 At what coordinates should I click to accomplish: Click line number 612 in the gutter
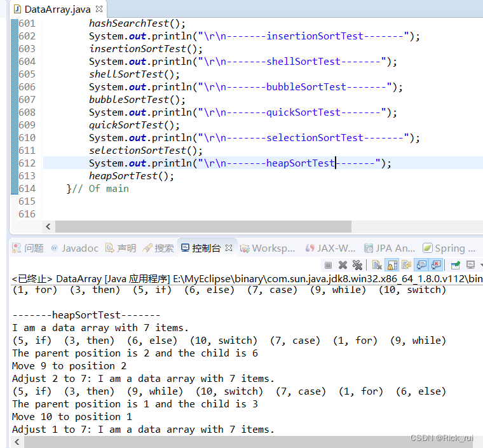[x=27, y=163]
